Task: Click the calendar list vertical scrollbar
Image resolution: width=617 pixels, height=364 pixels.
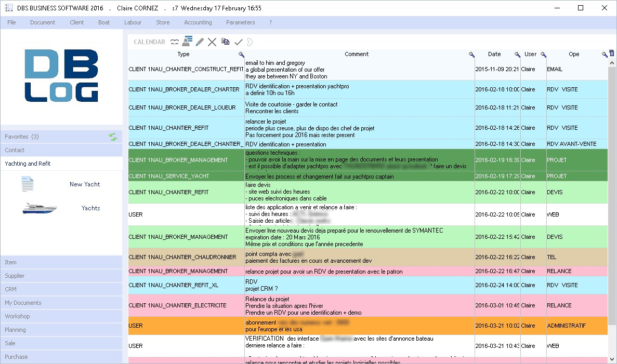Action: [x=611, y=208]
